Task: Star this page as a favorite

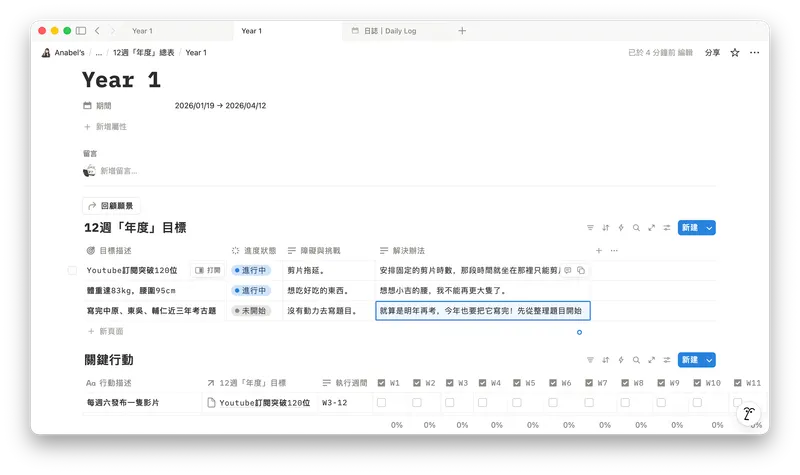Action: pos(735,52)
